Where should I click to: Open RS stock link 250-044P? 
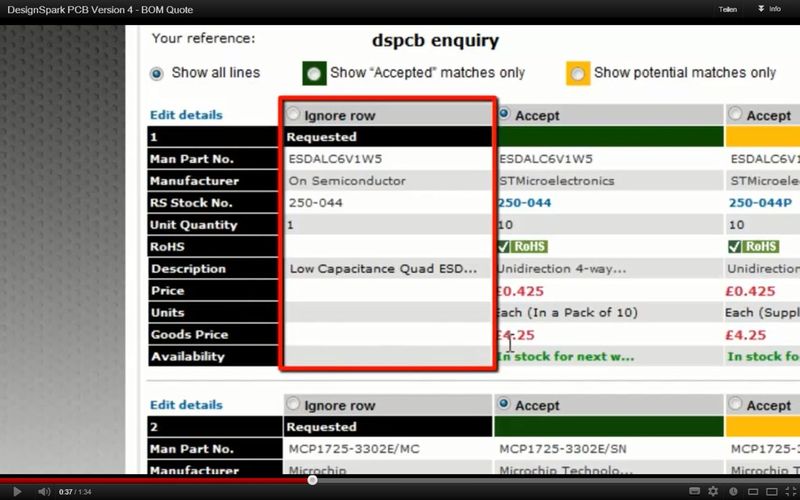[x=760, y=203]
